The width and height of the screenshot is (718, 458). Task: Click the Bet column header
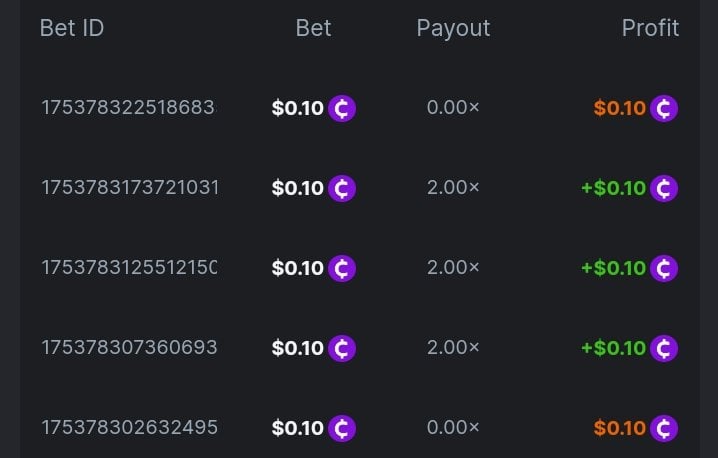pos(313,28)
